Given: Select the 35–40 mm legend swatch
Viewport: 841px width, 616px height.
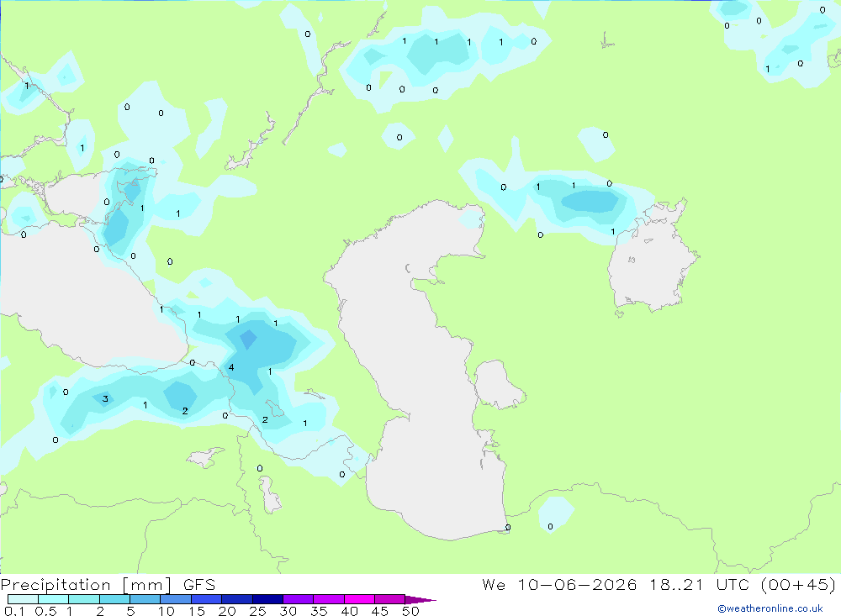Looking at the screenshot, I should 329,599.
